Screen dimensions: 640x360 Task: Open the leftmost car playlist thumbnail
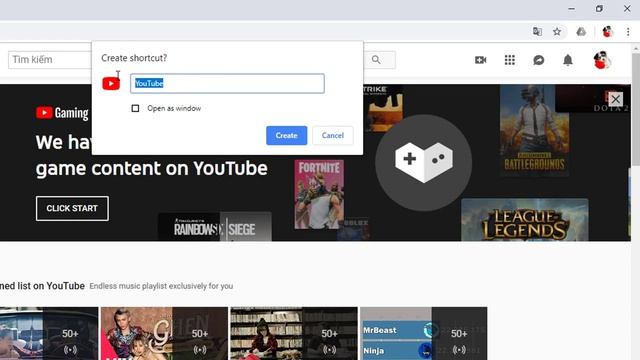(49, 333)
